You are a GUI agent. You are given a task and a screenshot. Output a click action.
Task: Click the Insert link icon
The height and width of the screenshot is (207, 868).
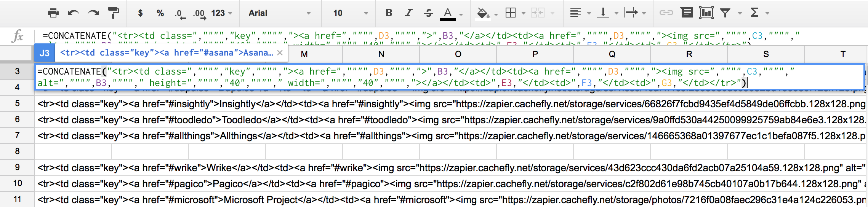pos(666,13)
